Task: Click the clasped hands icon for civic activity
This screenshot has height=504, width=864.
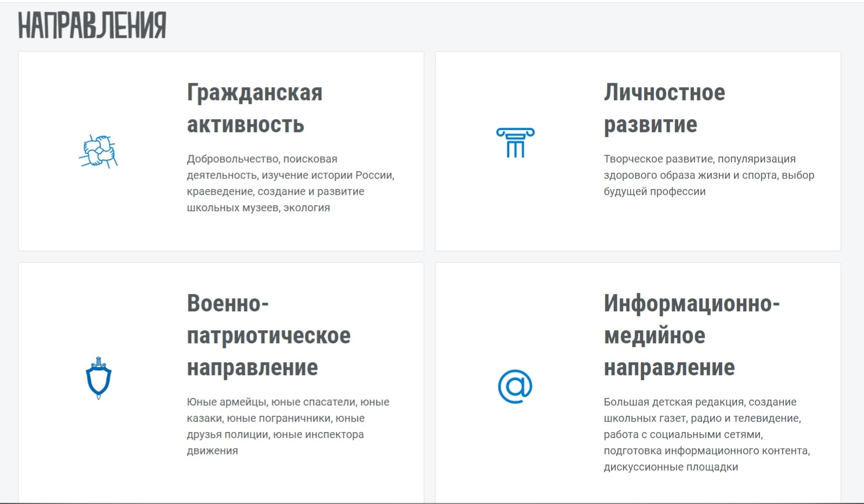Action: (x=98, y=151)
